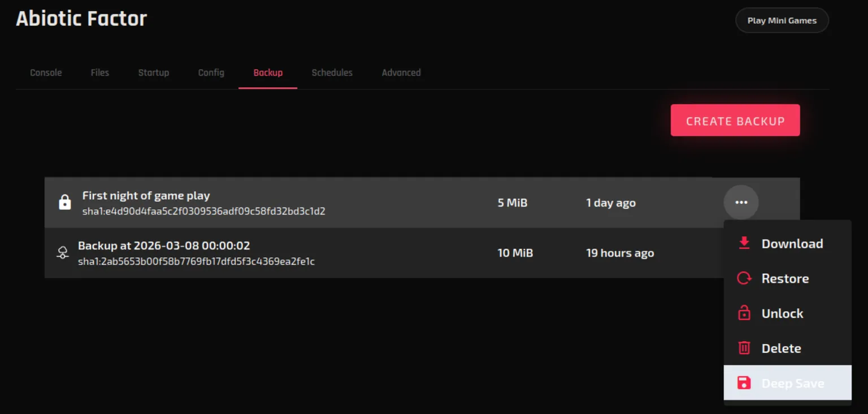Choose Download from the backup menu
Image resolution: width=868 pixels, height=414 pixels.
point(788,244)
